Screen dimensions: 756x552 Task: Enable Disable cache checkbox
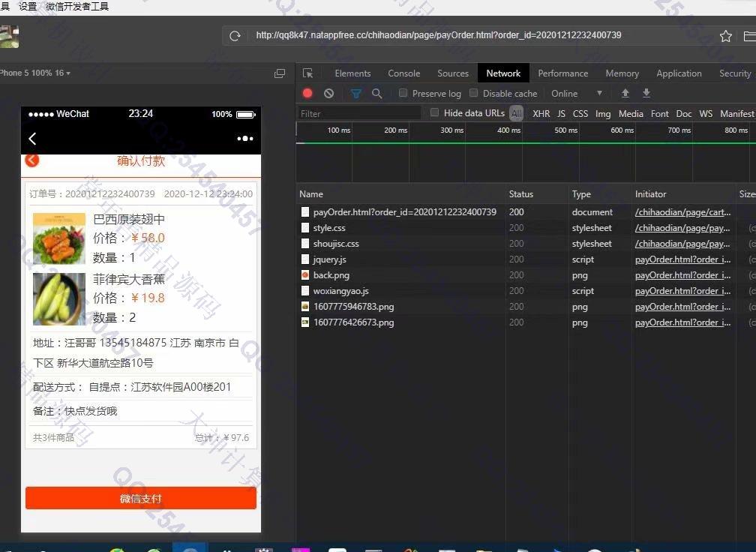(473, 93)
